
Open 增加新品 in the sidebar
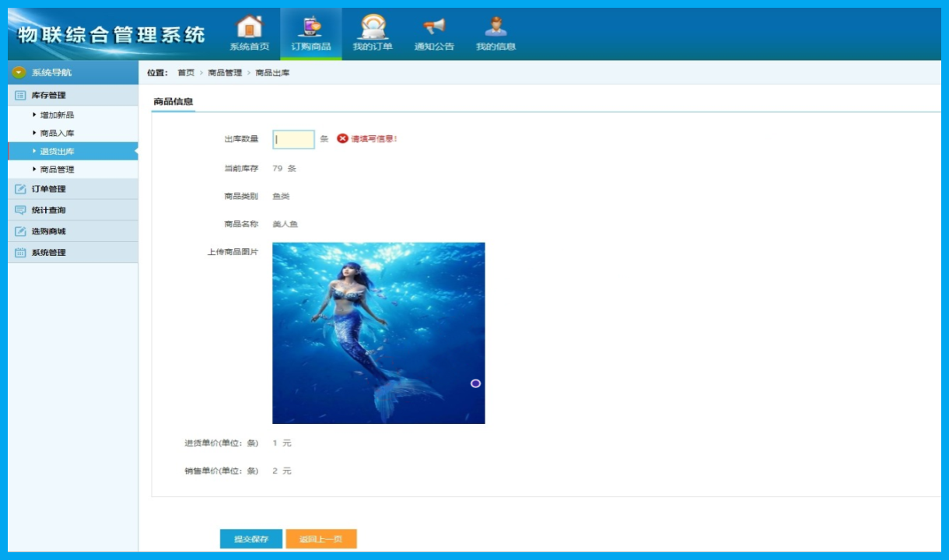click(57, 115)
